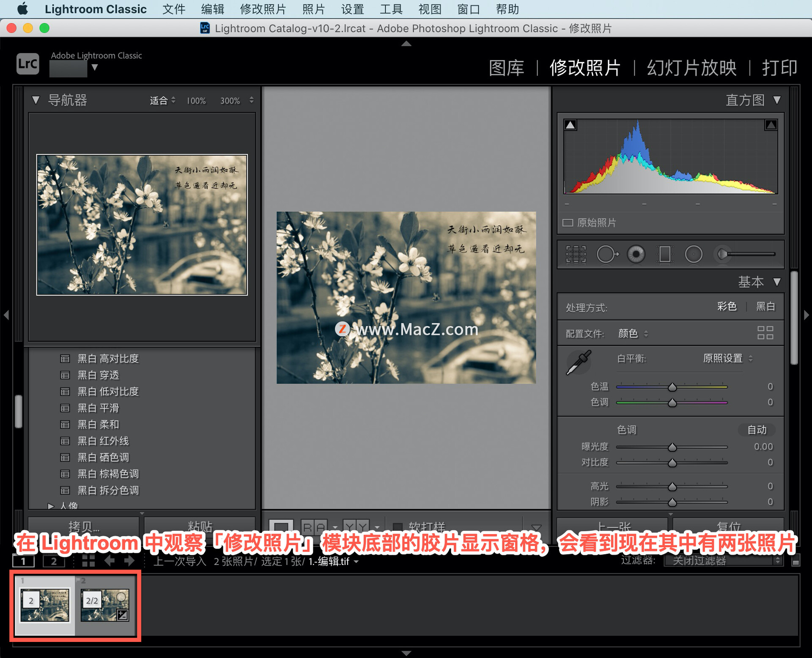The width and height of the screenshot is (812, 658).
Task: Select the Radial Filter tool
Action: [694, 255]
